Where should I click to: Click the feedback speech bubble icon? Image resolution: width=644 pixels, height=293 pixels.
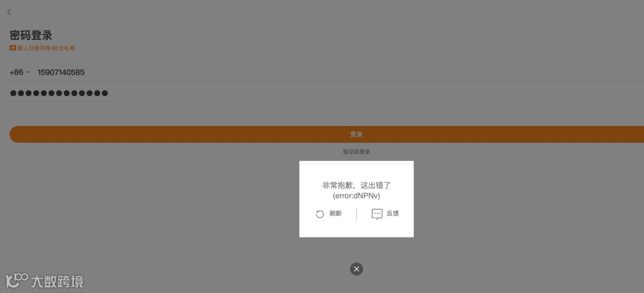click(x=377, y=214)
